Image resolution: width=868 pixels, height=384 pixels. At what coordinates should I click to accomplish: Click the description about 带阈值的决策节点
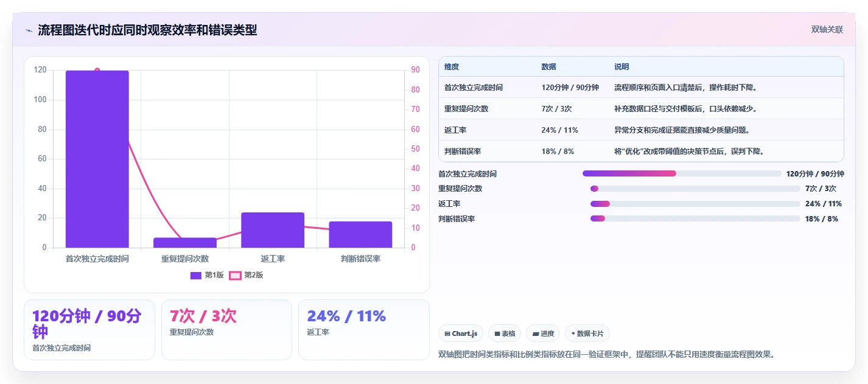pos(689,151)
